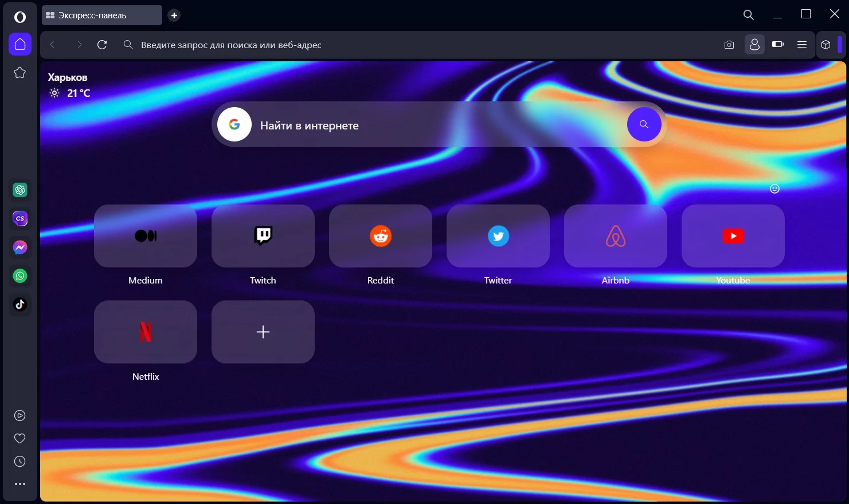Open the Reddit speed dial tile

tap(381, 236)
